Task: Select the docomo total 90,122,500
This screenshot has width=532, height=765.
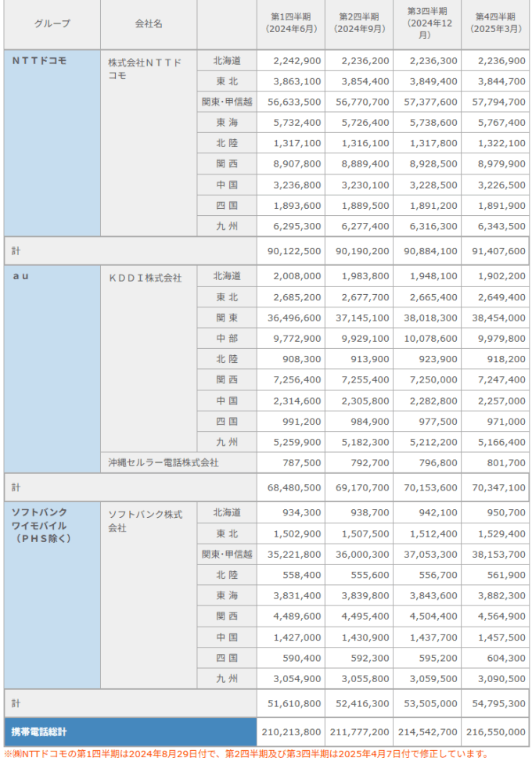Action: pos(294,251)
